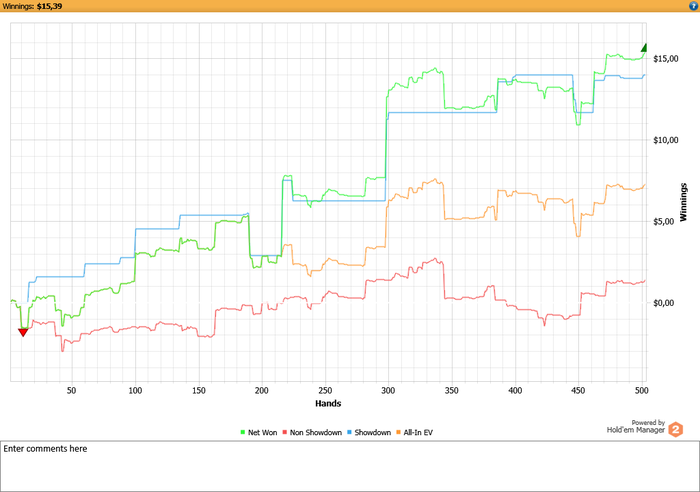700x492 pixels.
Task: Click the $0,00 y-axis label
Action: click(664, 303)
